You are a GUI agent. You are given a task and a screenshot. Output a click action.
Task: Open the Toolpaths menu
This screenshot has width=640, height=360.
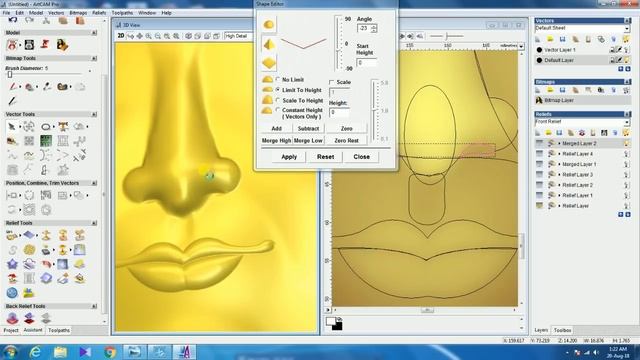(122, 13)
